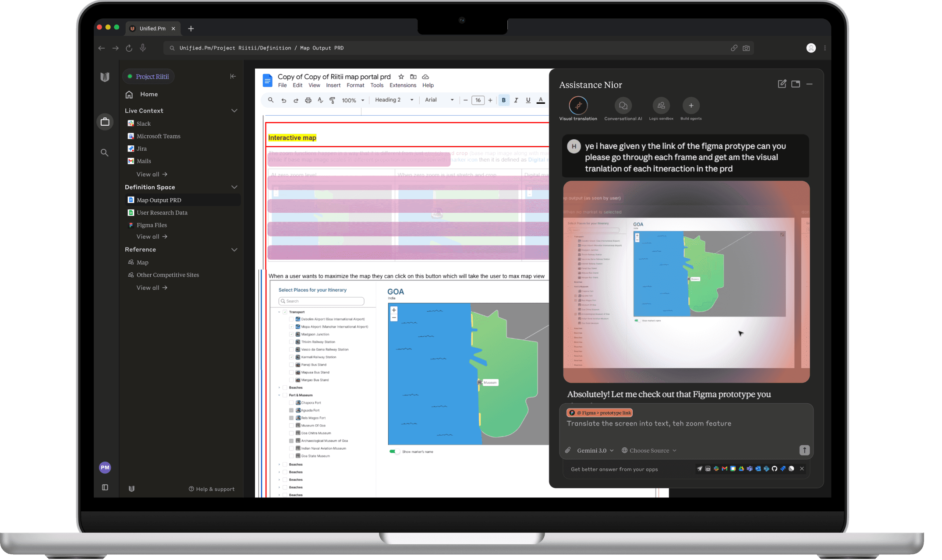Viewport: 942px width, 560px height.
Task: Open the Heading 2 style dropdown
Action: [x=393, y=100]
